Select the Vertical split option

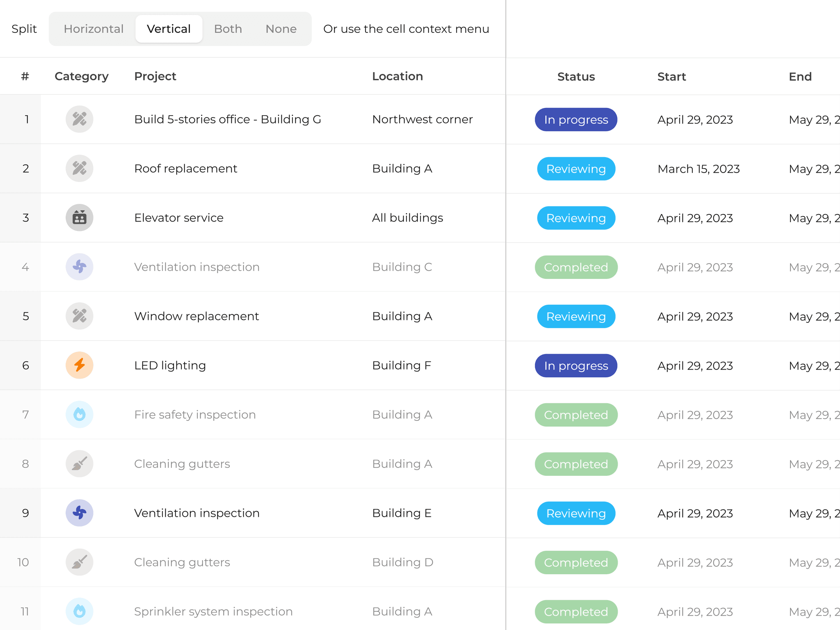tap(169, 29)
